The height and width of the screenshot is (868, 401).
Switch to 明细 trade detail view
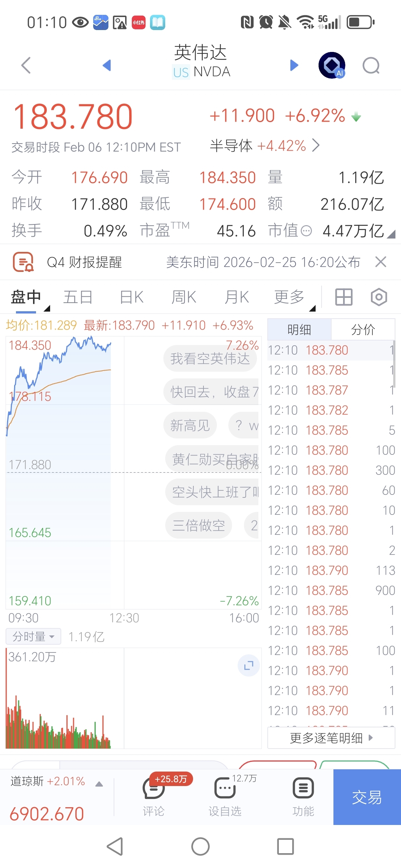tap(299, 329)
